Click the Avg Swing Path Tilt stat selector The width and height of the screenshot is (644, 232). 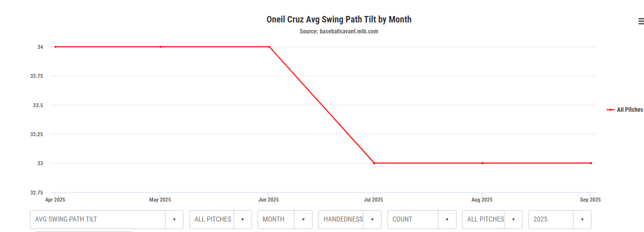point(97,220)
